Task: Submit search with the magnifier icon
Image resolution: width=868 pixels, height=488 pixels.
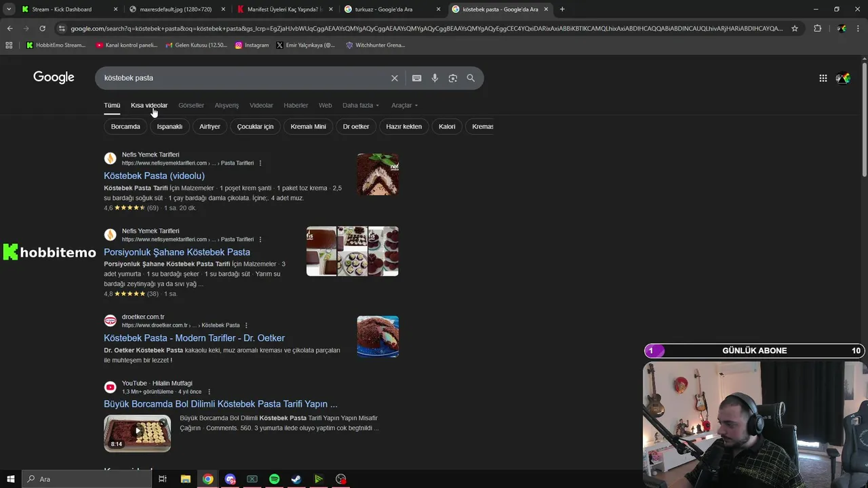Action: pyautogui.click(x=471, y=78)
